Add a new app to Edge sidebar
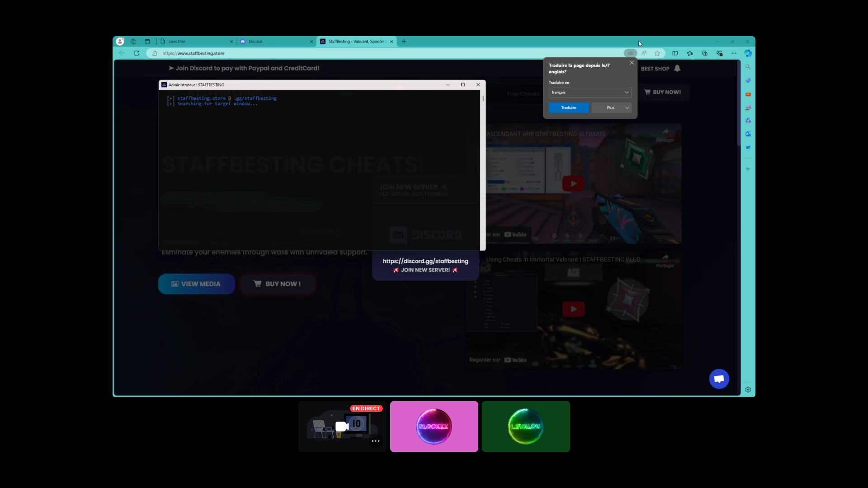868x488 pixels. 748,169
